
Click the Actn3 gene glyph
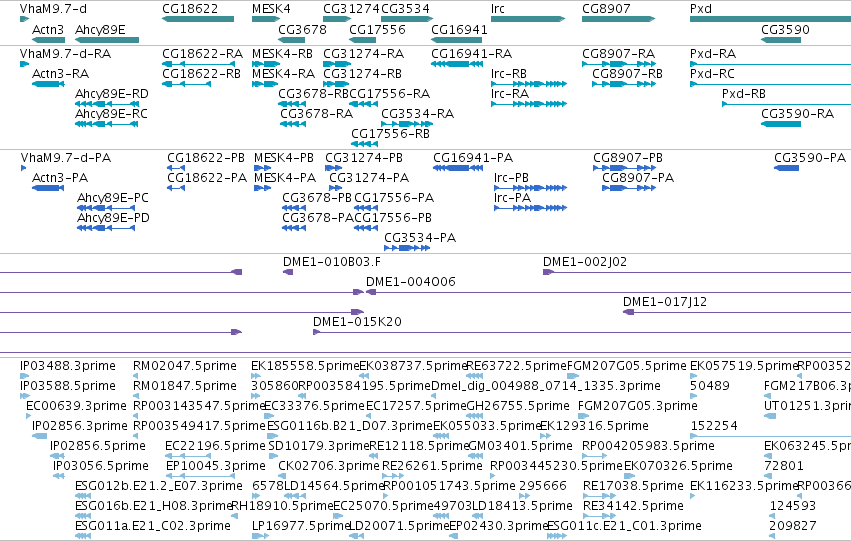coord(48,40)
